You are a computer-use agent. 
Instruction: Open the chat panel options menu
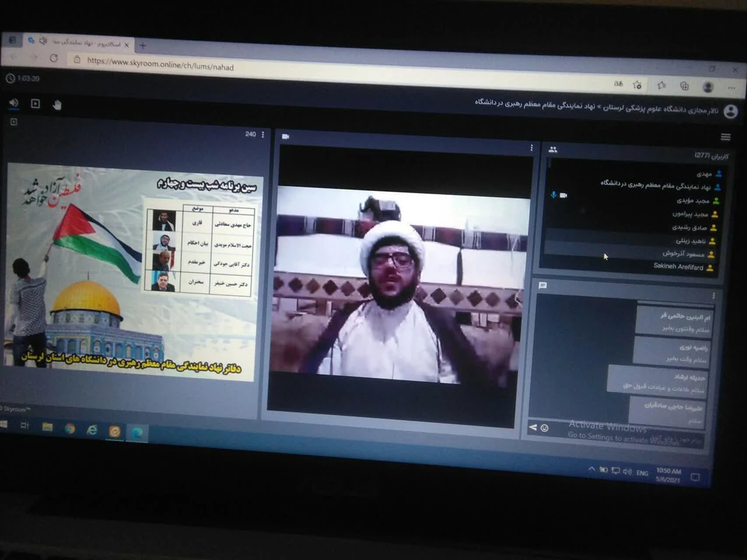[713, 296]
